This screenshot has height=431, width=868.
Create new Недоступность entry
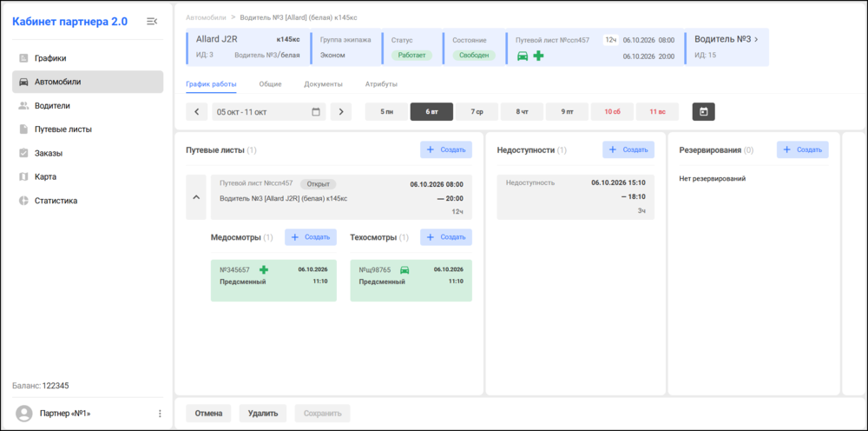[x=628, y=149]
